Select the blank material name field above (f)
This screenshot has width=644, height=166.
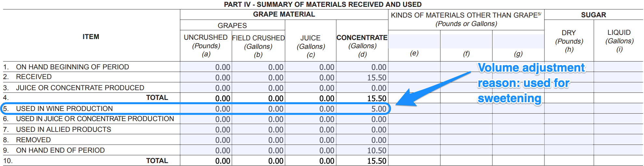[466, 41]
